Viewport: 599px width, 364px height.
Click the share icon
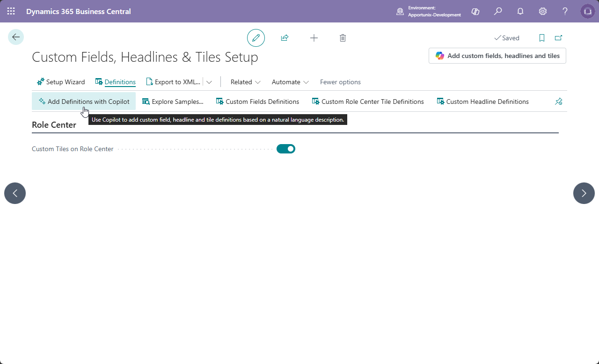(285, 38)
